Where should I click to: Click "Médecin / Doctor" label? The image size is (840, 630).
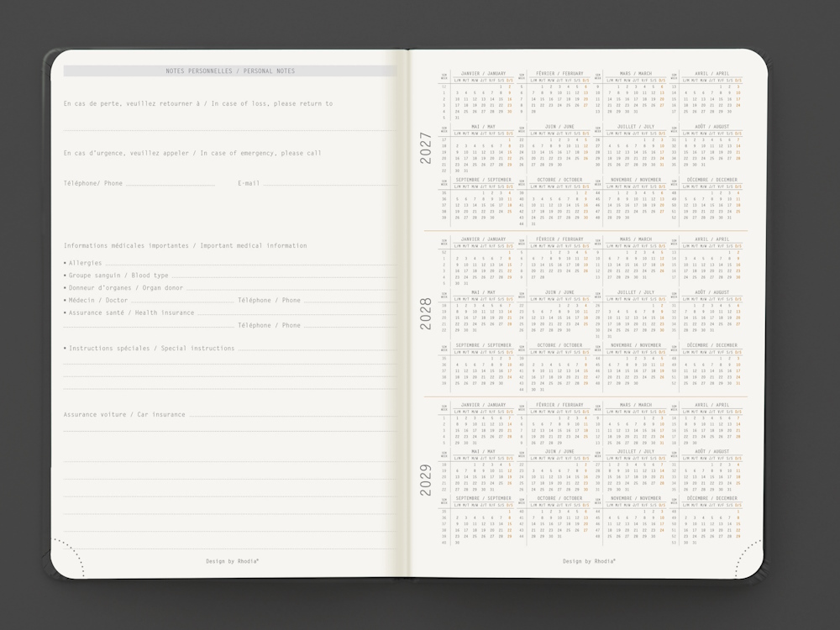tap(98, 300)
